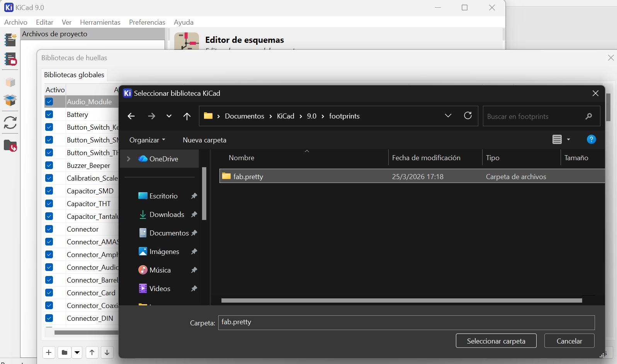Sort files by Nombre column
617x364 pixels.
click(241, 158)
